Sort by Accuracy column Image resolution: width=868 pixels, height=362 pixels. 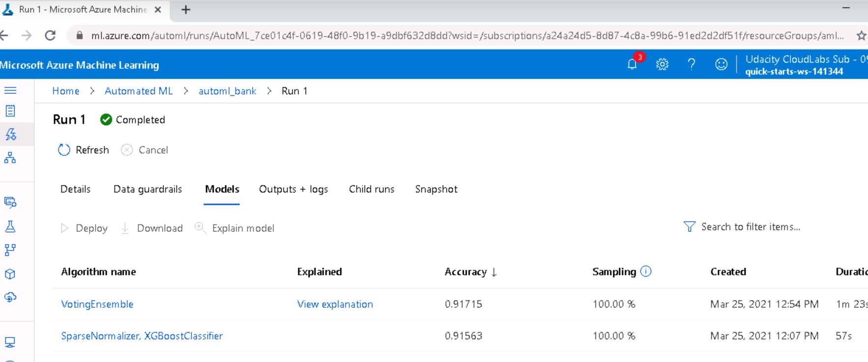471,272
